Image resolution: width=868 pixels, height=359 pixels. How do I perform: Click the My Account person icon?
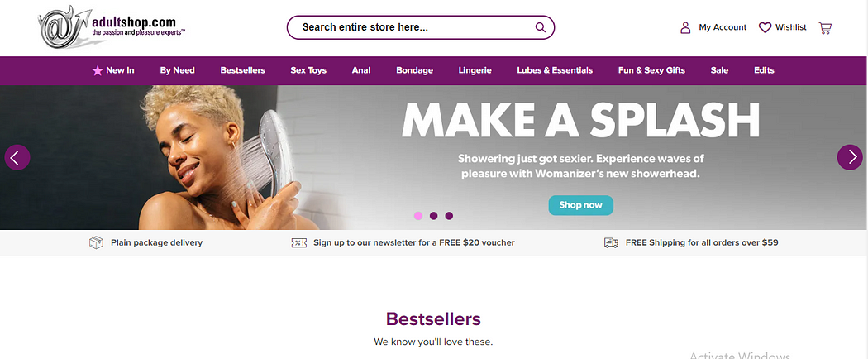[x=685, y=27]
